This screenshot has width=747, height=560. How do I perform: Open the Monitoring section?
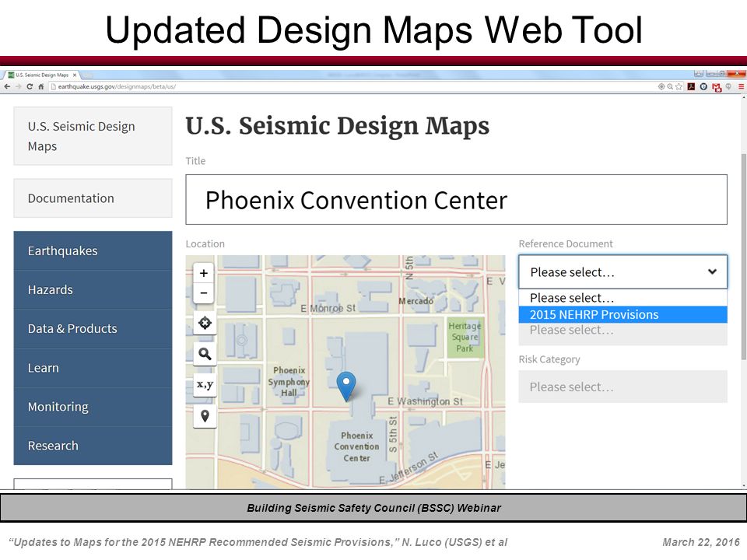click(x=93, y=407)
